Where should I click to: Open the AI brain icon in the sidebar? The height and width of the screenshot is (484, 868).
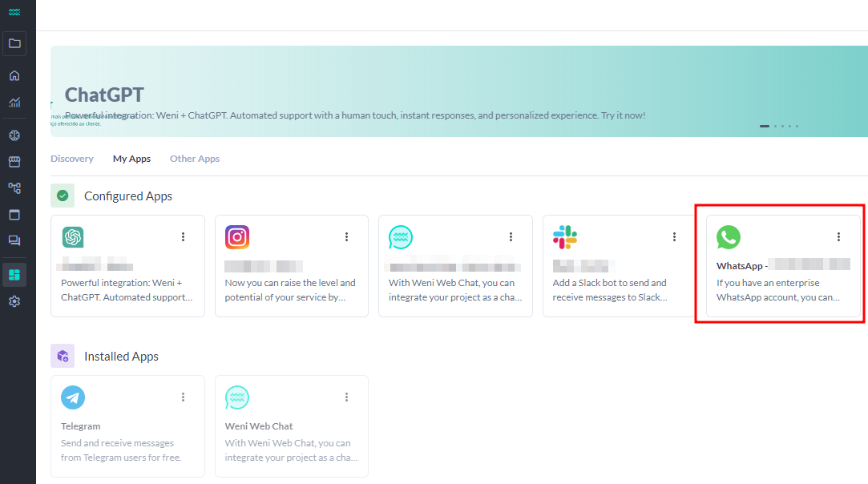14,135
